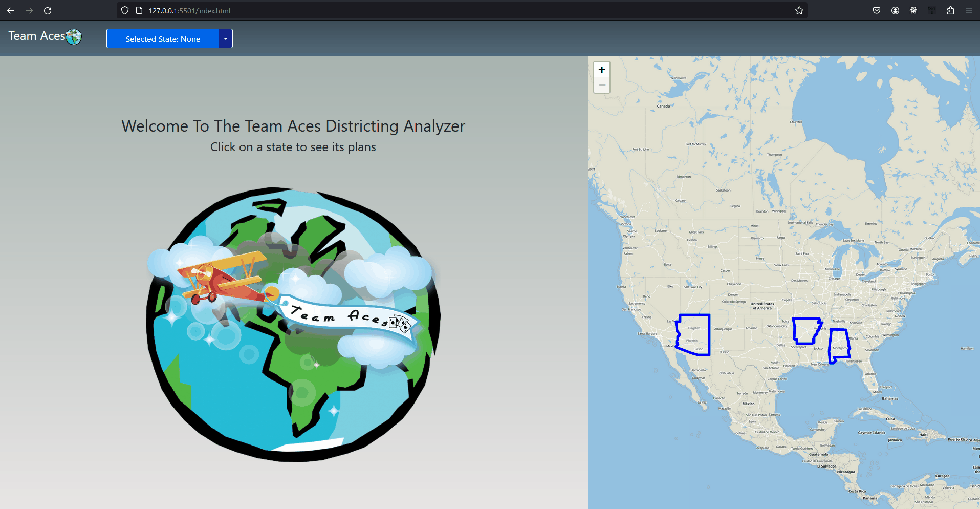Viewport: 980px width, 509px height.
Task: Click the map zoom out button
Action: 602,85
